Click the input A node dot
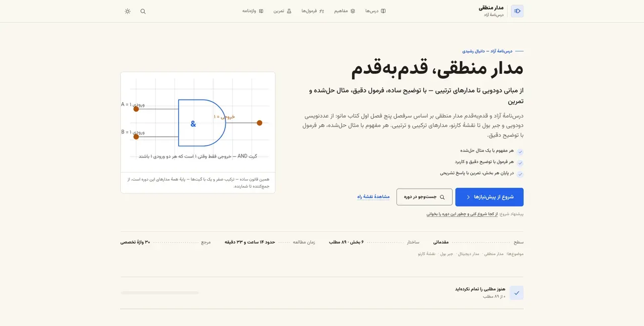 136,109
